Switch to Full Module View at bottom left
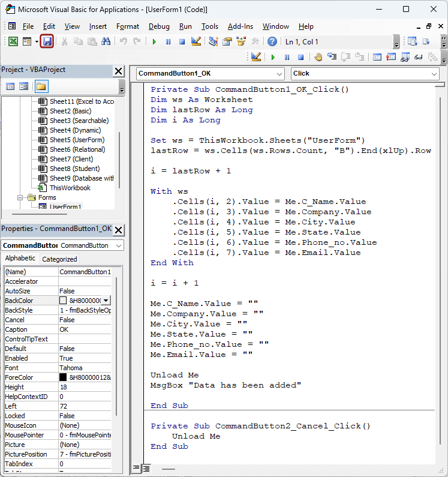Viewport: 448px width, 477px height. (146, 468)
